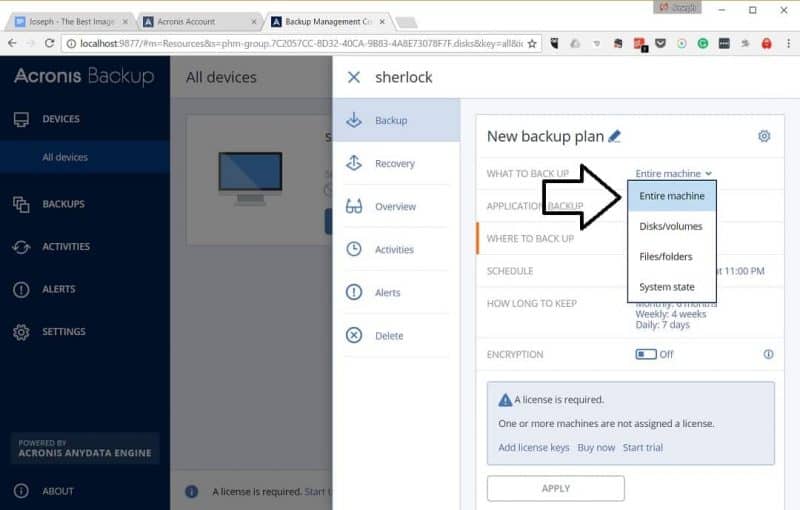The width and height of the screenshot is (800, 510).
Task: Click the green circle extension icon
Action: point(703,44)
